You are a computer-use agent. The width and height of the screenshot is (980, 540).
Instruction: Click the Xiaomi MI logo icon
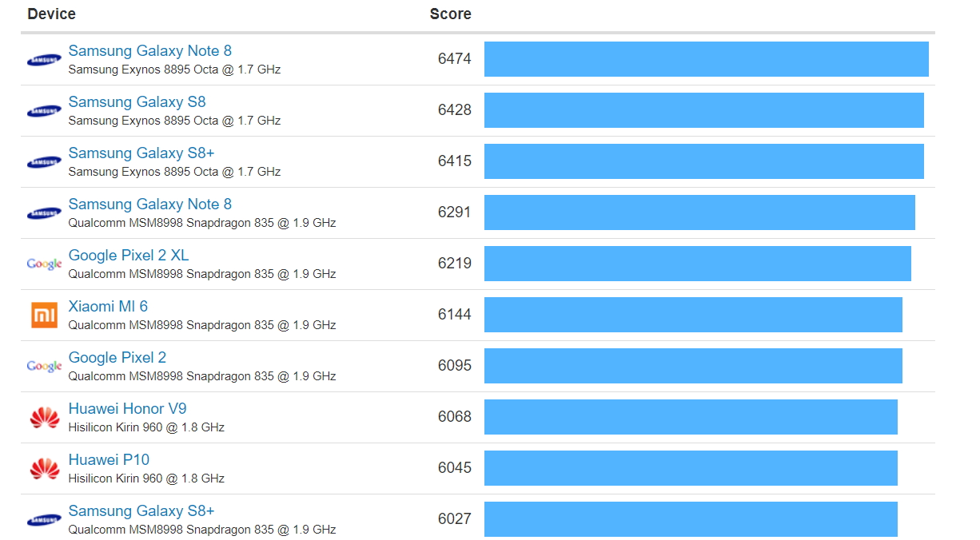[44, 315]
